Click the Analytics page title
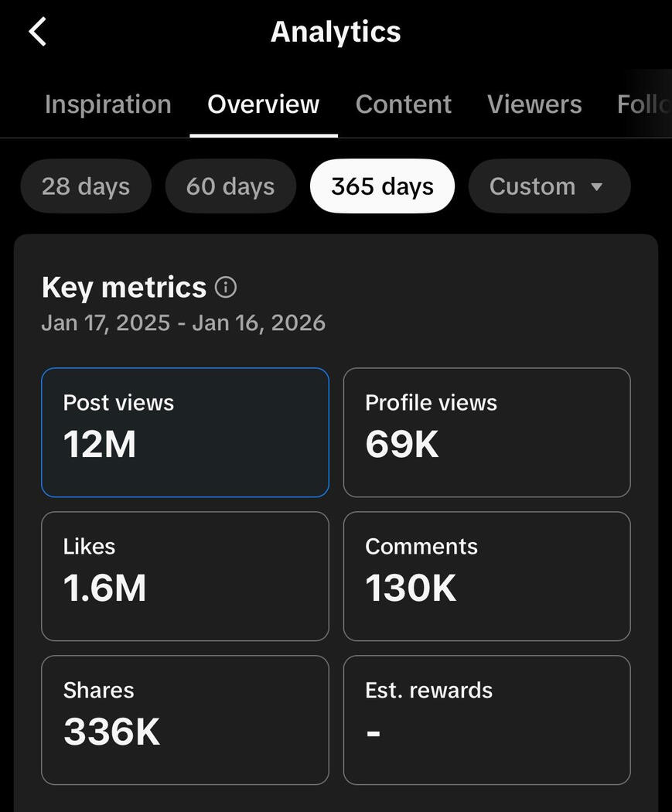The width and height of the screenshot is (672, 812). tap(336, 32)
